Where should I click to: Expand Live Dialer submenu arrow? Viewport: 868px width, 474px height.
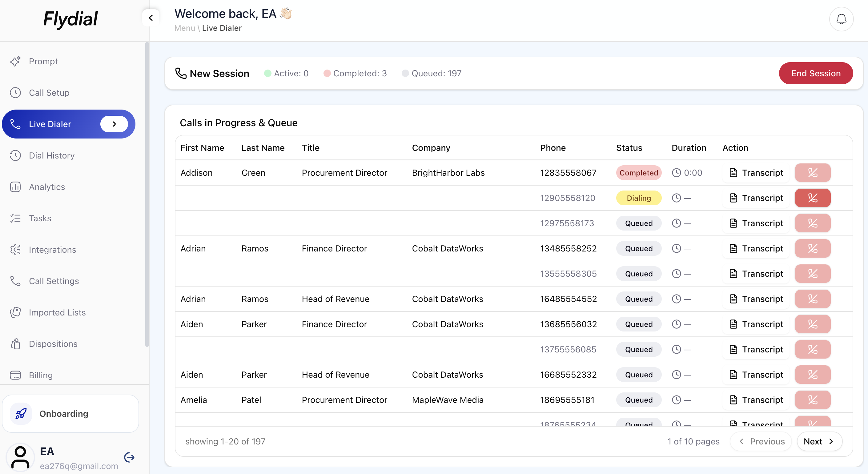pos(114,124)
